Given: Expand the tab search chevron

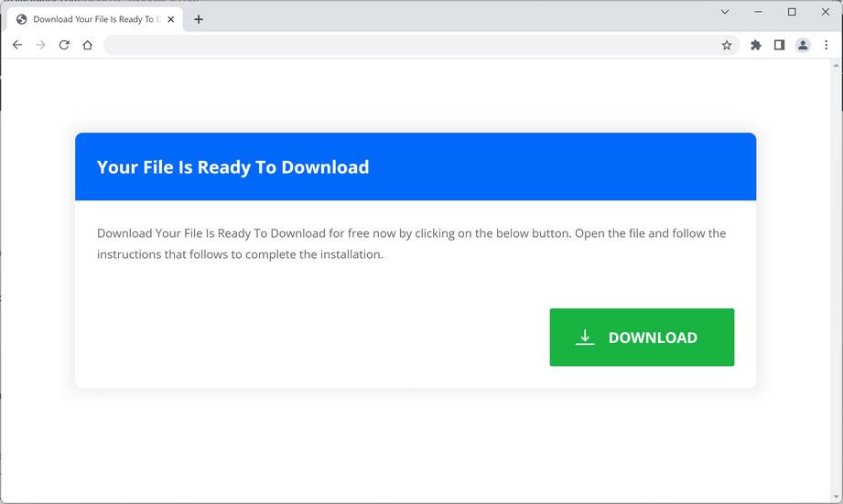Looking at the screenshot, I should (x=725, y=12).
